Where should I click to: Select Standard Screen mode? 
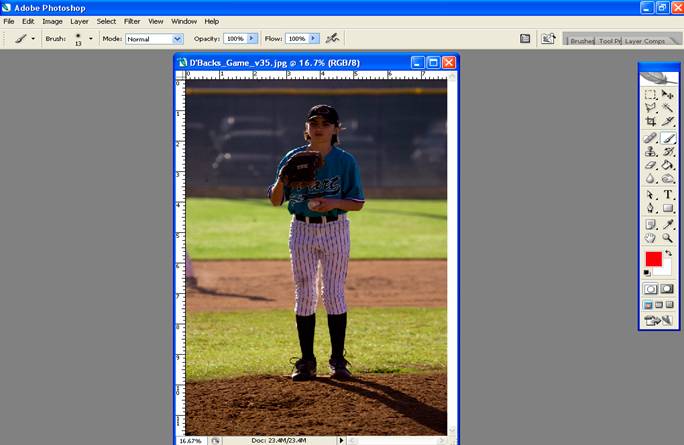pos(648,305)
